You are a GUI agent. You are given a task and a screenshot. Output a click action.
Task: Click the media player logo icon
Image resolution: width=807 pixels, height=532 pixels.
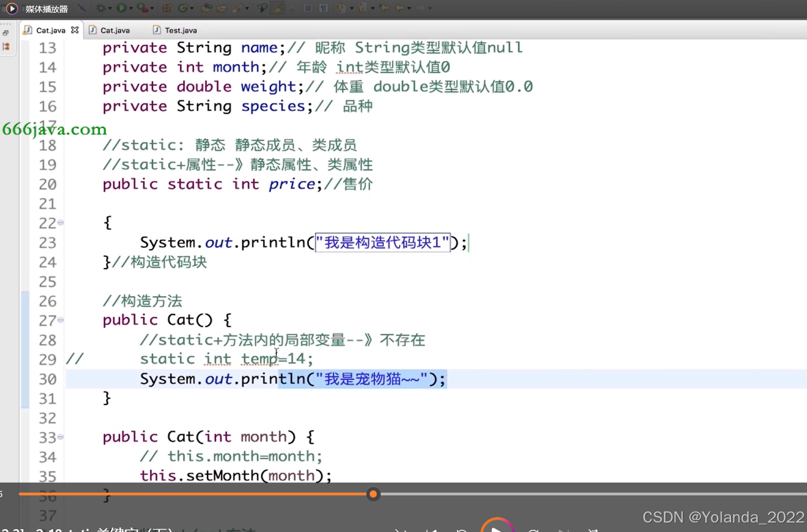tap(12, 8)
